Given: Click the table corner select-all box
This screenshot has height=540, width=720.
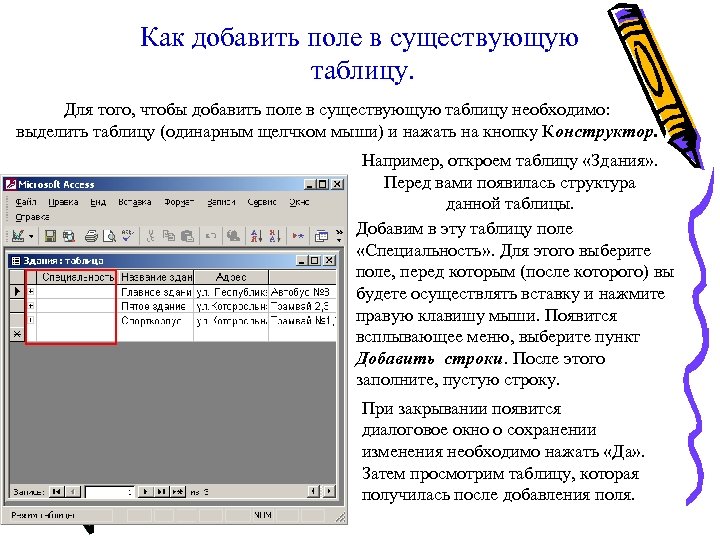Looking at the screenshot, I should coord(17,277).
